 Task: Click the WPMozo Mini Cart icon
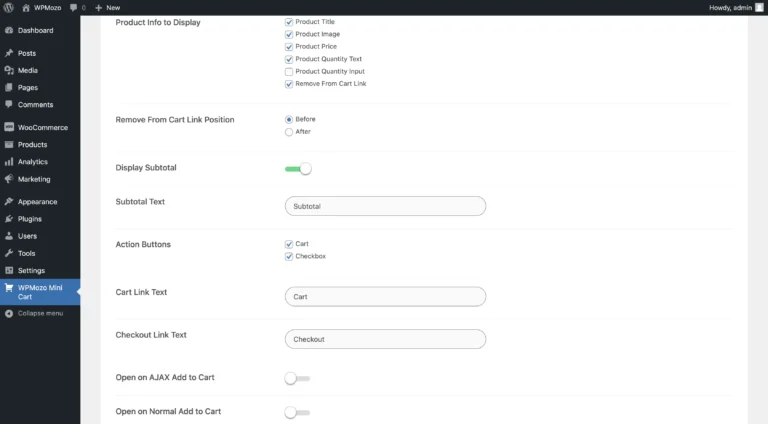pos(9,288)
